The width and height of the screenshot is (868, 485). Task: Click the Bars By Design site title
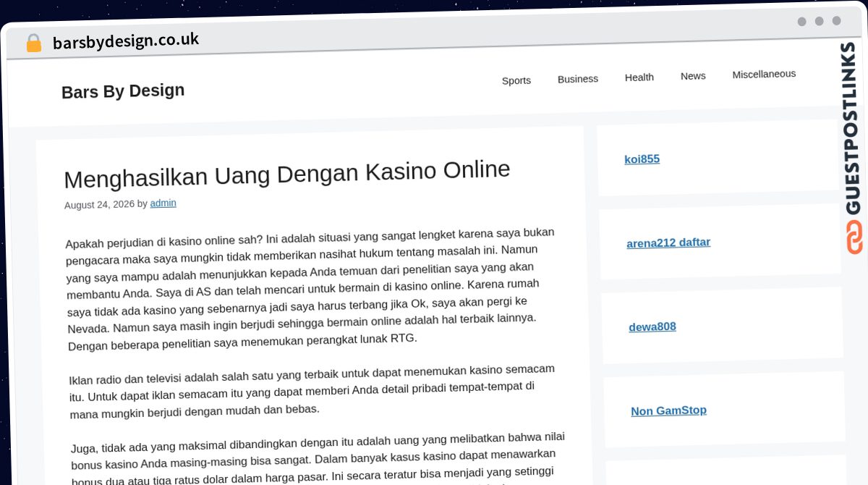point(123,91)
